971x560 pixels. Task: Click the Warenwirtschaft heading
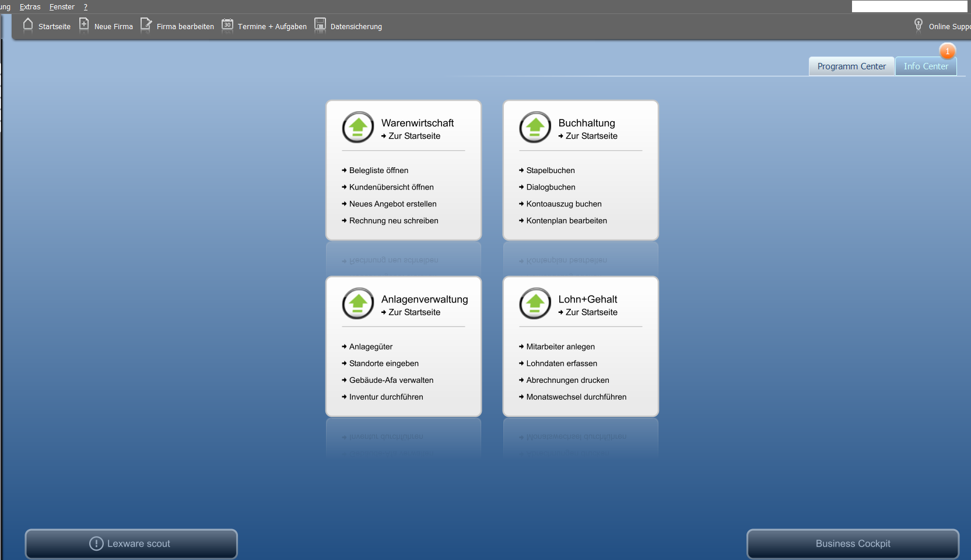click(418, 123)
